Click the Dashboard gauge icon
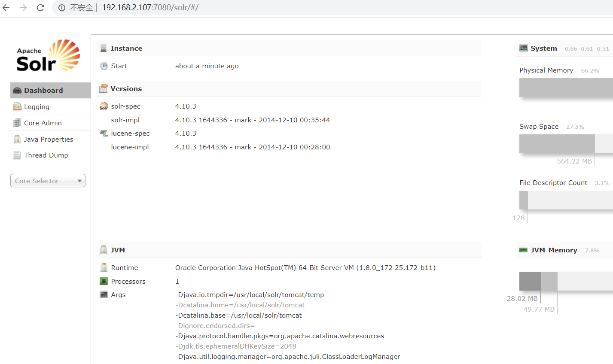Screen dimensions: 613x364 point(17,91)
